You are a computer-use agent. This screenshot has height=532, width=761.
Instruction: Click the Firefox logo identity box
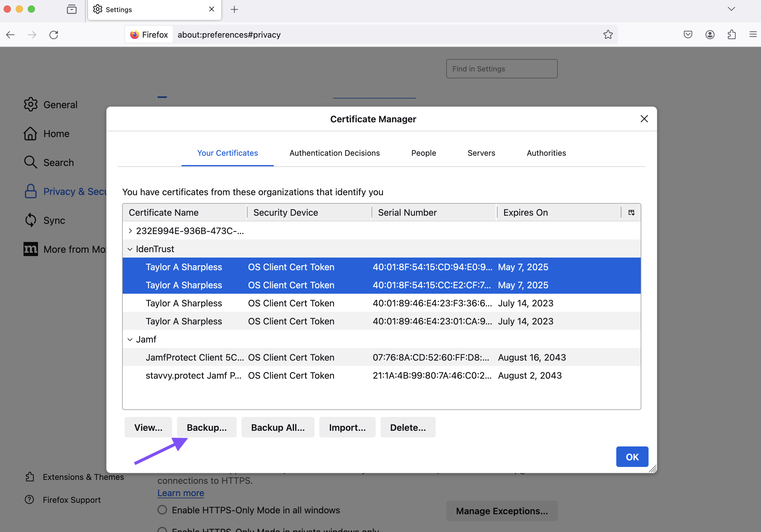click(x=149, y=35)
